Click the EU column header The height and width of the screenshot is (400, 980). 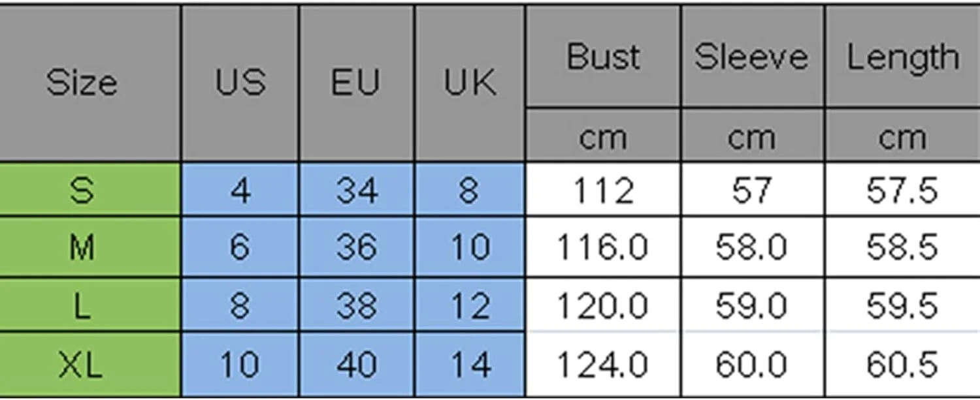[x=356, y=84]
